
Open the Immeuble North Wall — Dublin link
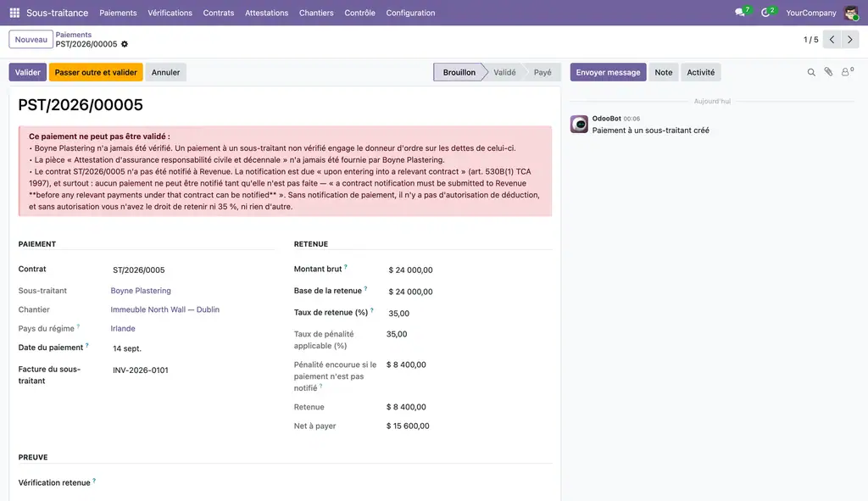[x=165, y=309]
